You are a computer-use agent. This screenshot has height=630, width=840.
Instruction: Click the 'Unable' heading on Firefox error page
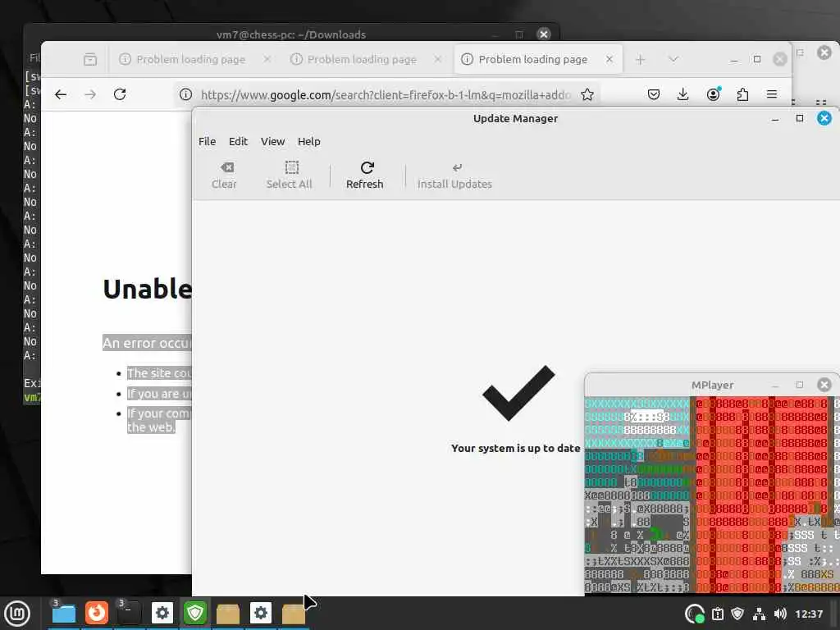pos(148,290)
